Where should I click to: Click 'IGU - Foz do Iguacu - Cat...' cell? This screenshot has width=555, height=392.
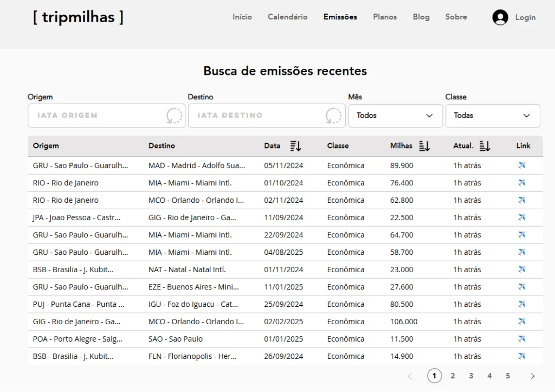193,304
